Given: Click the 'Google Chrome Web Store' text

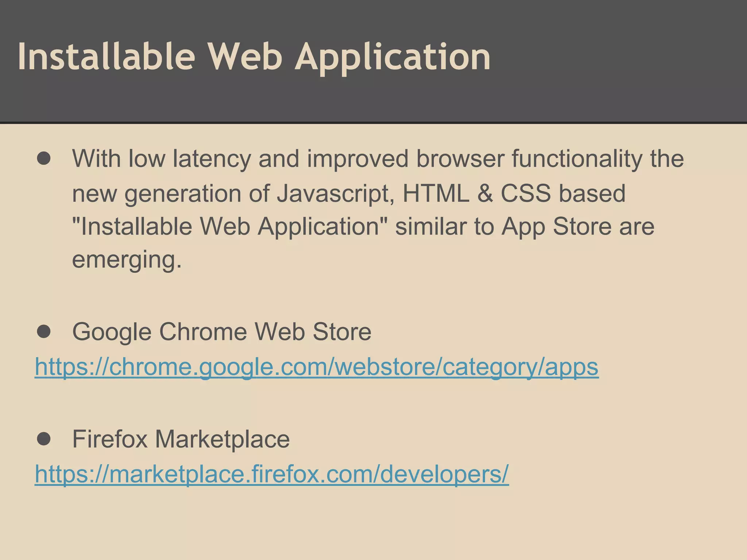Looking at the screenshot, I should 221,331.
